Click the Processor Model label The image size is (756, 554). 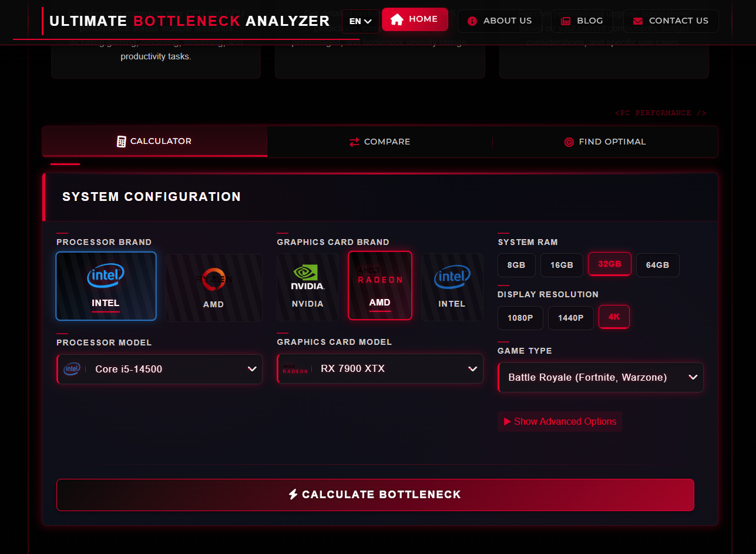[104, 343]
